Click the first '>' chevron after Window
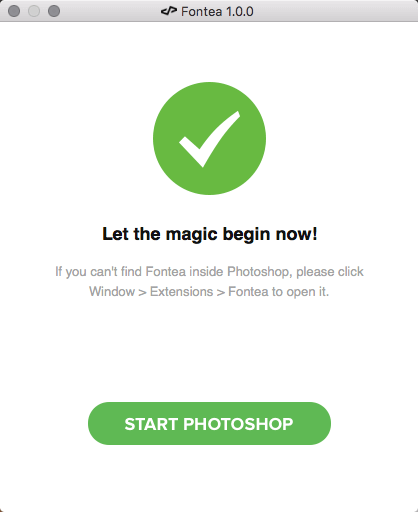418x512 pixels. [x=142, y=293]
